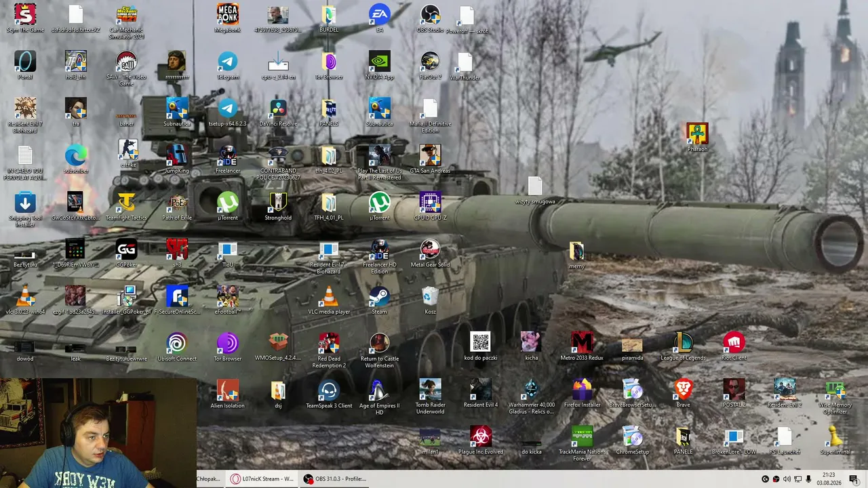Switch to L07nicK Stream taskbar window

[x=262, y=479]
